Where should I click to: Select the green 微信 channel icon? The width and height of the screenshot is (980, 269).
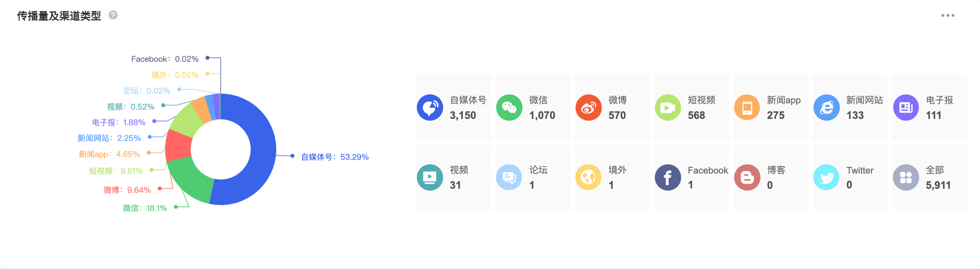pyautogui.click(x=509, y=108)
